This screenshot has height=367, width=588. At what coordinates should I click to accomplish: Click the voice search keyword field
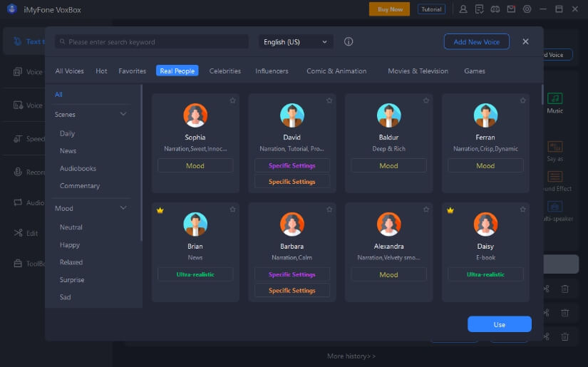(x=152, y=41)
